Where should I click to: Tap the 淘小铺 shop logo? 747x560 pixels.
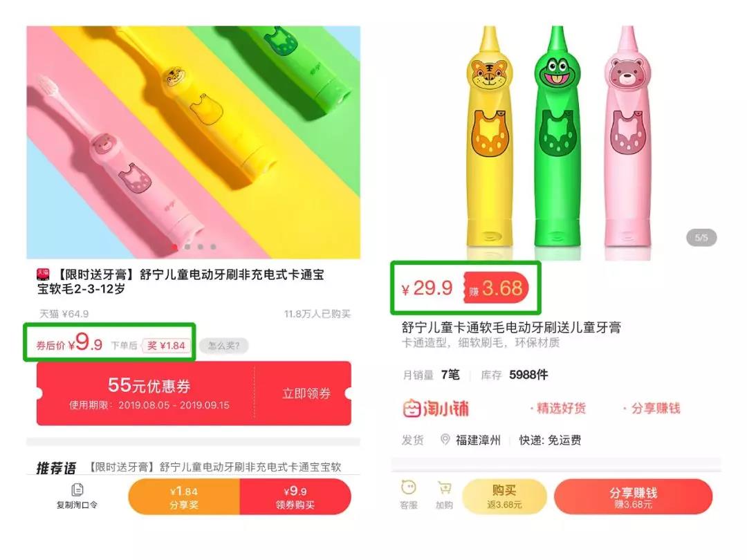(436, 409)
